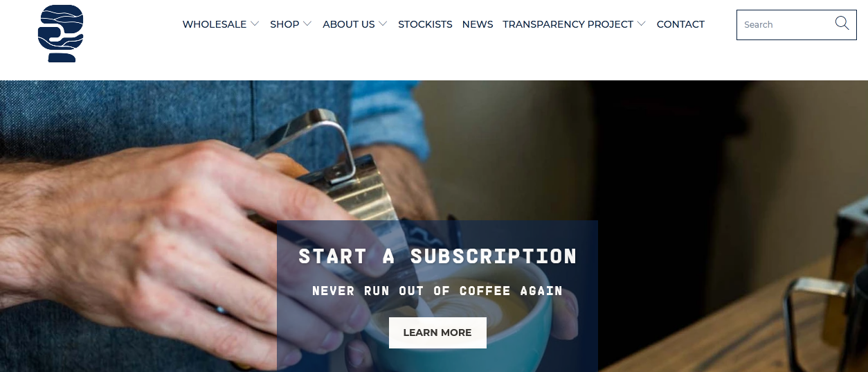The image size is (868, 372).
Task: Click the Start a Subscription heading
Action: (x=437, y=256)
